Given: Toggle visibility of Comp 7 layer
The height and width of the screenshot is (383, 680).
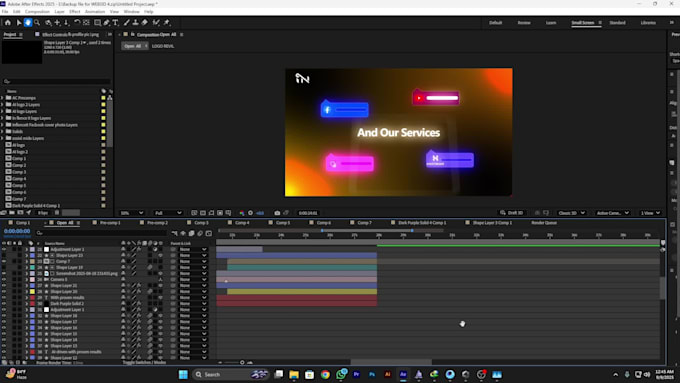Looking at the screenshot, I should click(x=4, y=262).
